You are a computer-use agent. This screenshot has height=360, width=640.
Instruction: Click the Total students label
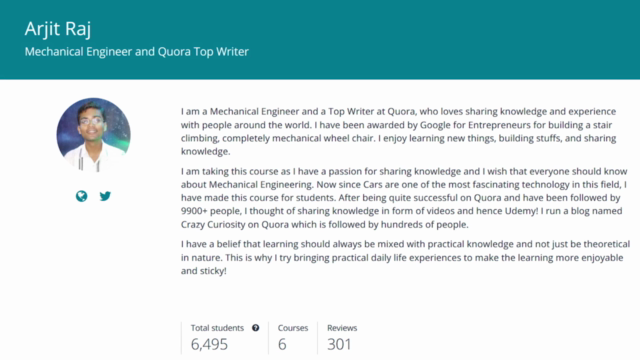coord(217,328)
